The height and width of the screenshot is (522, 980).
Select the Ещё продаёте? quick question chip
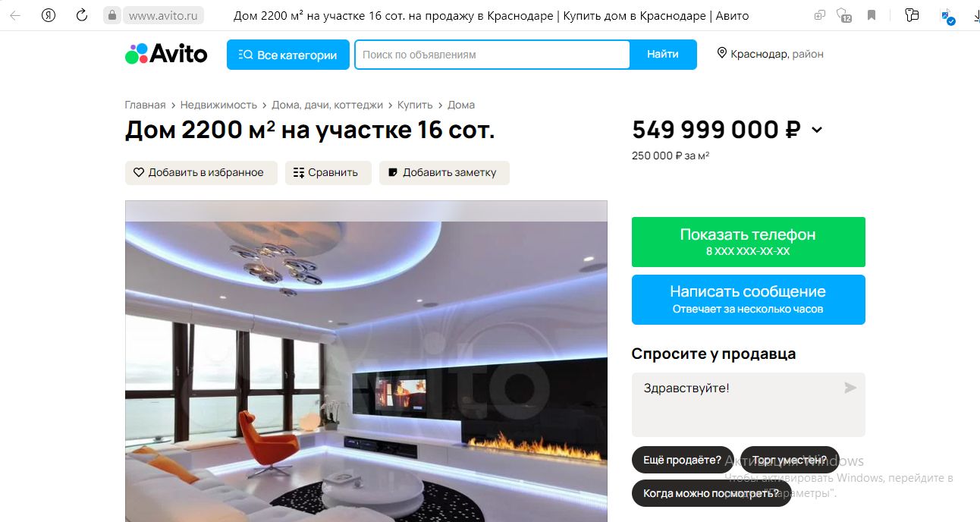pyautogui.click(x=683, y=460)
